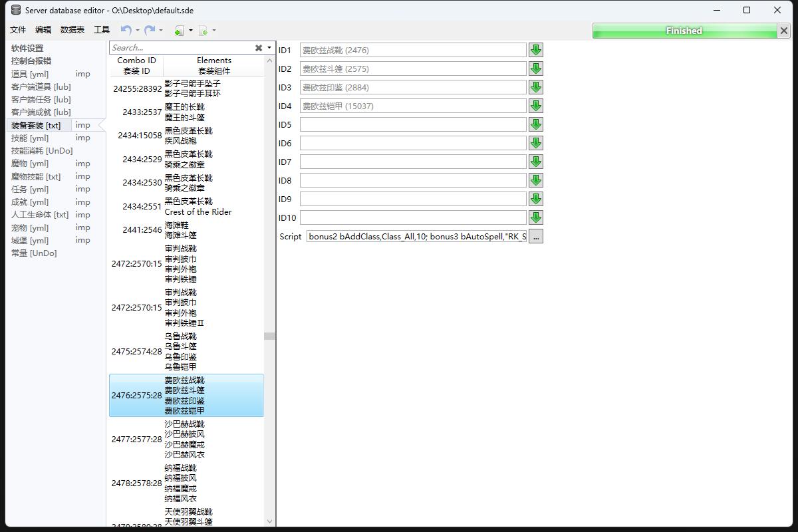Click the undo arrow icon
Viewport: 798px width, 532px height.
point(126,30)
